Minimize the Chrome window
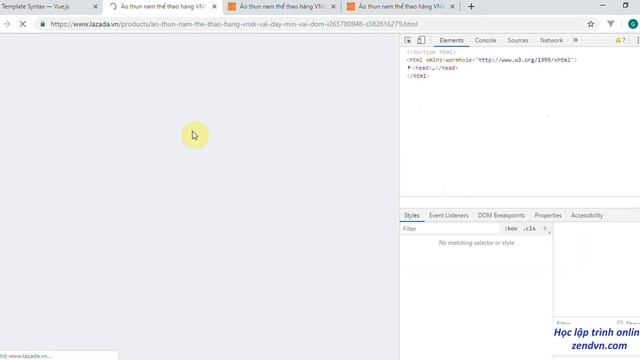The height and width of the screenshot is (360, 640). pos(603,5)
